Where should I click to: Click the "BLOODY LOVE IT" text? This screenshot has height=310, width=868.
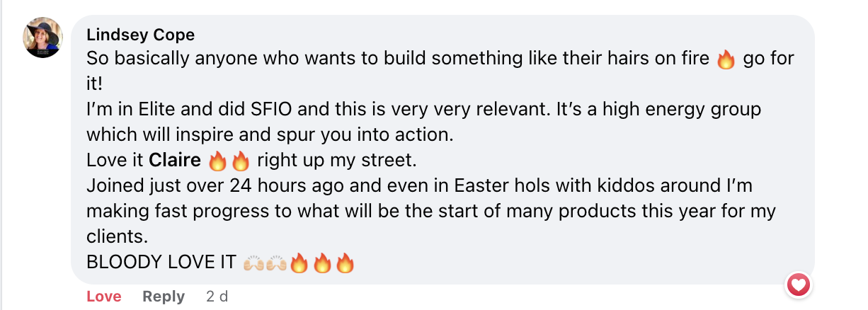pos(161,263)
